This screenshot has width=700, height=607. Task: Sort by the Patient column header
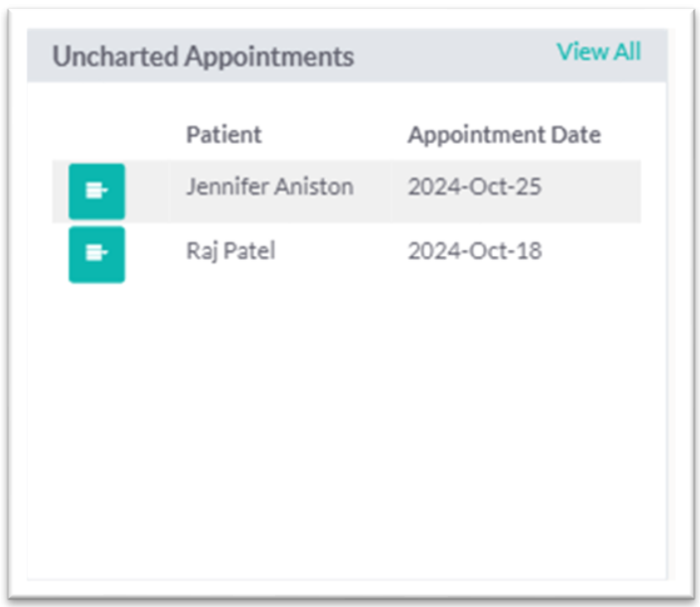coord(224,134)
